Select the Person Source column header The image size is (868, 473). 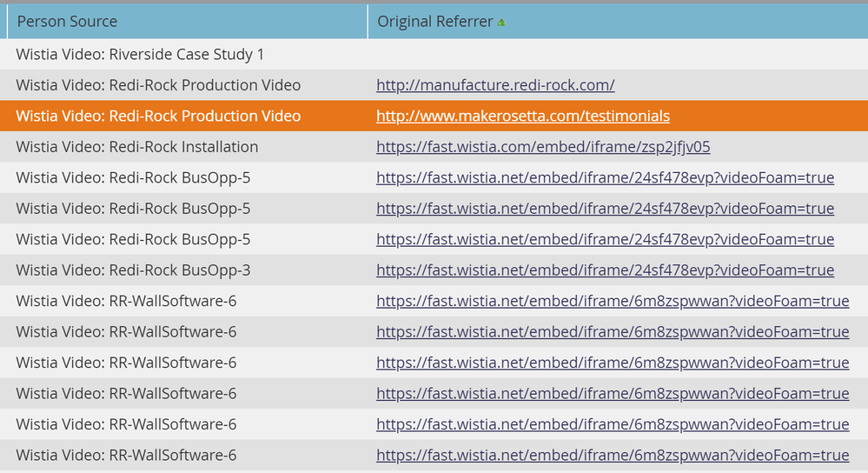187,22
